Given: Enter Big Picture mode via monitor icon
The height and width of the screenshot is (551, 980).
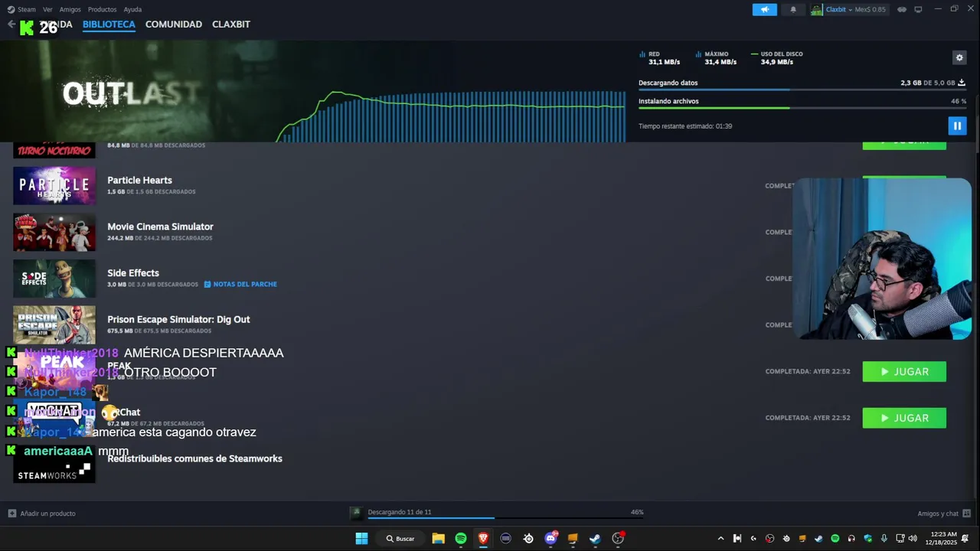Looking at the screenshot, I should tap(918, 9).
